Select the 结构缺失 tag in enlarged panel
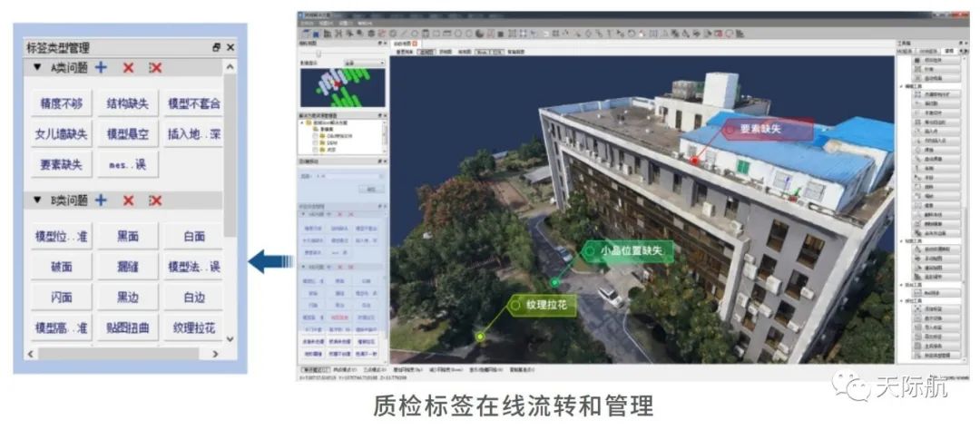Viewport: 980px width, 430px height. [128, 103]
